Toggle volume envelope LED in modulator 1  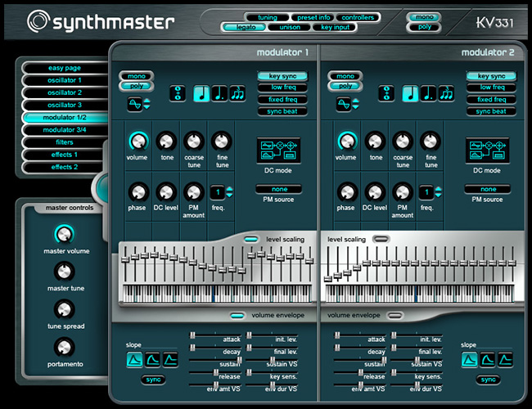[237, 316]
